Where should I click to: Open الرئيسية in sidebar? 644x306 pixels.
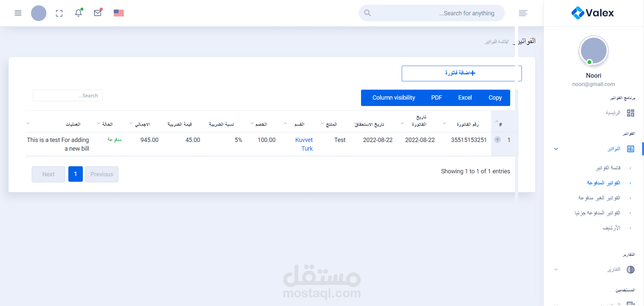pos(613,113)
